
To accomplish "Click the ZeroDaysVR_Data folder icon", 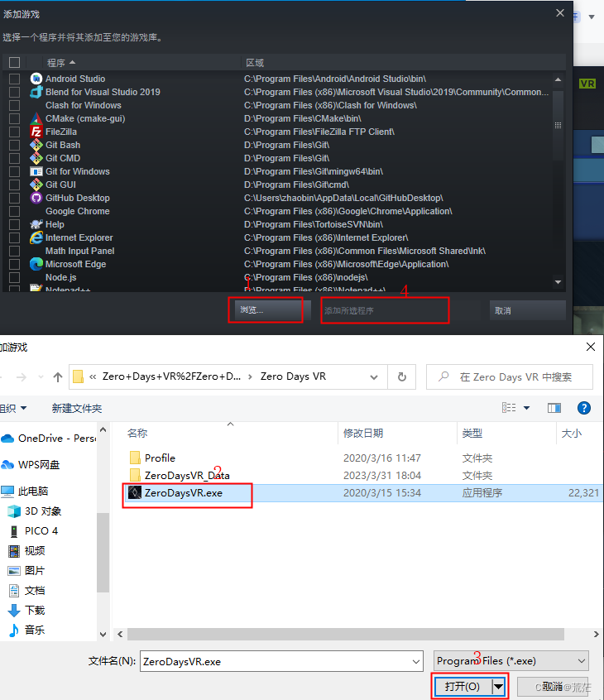I will [135, 476].
